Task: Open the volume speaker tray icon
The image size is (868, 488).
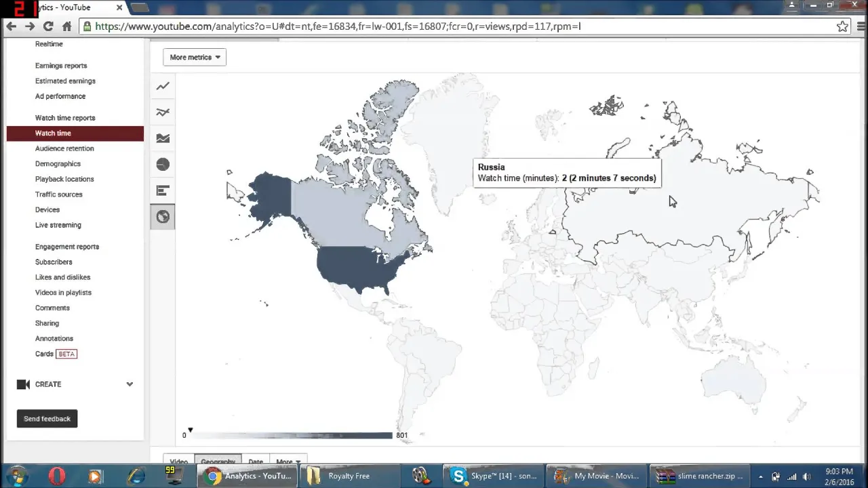Action: pos(807,476)
